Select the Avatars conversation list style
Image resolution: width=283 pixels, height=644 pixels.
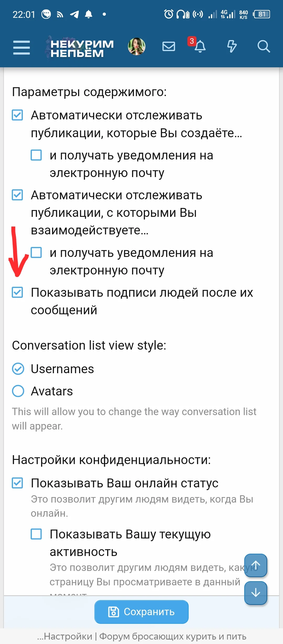point(18,391)
